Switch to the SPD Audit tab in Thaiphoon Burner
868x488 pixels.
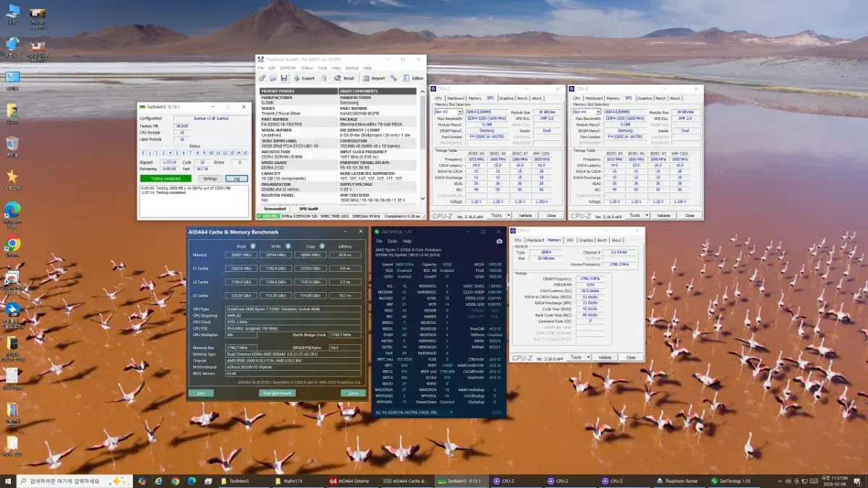tap(309, 208)
